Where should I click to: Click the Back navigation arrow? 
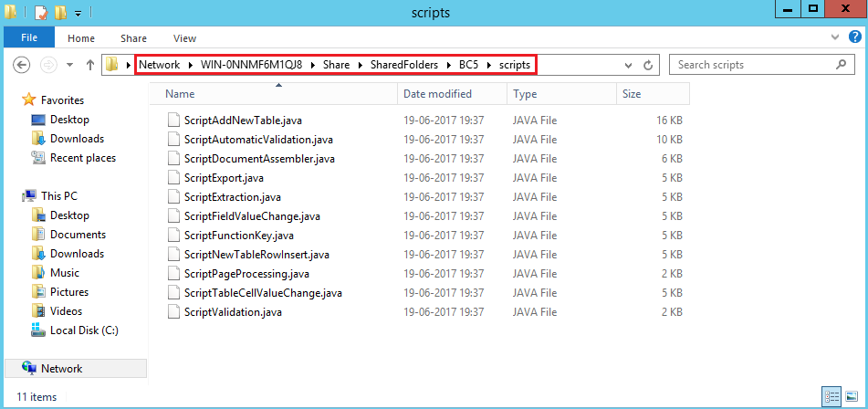(x=21, y=65)
